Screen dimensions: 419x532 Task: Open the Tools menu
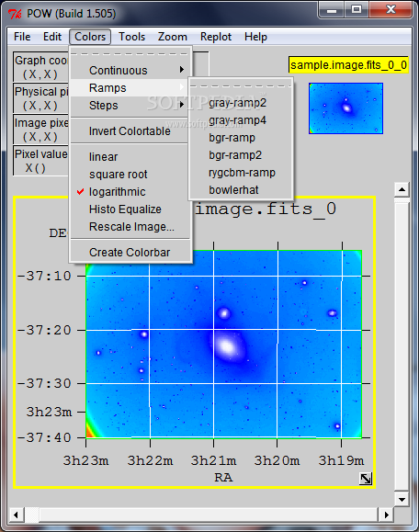[131, 37]
